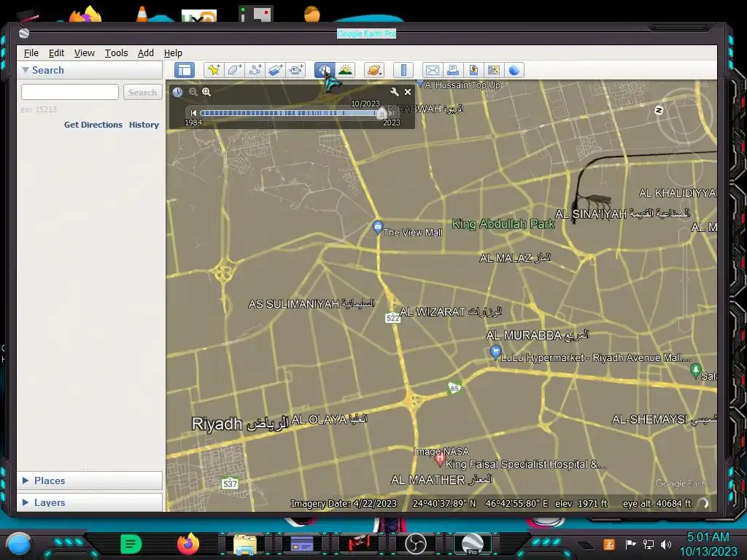747x560 pixels.
Task: Click the History link
Action: [144, 125]
